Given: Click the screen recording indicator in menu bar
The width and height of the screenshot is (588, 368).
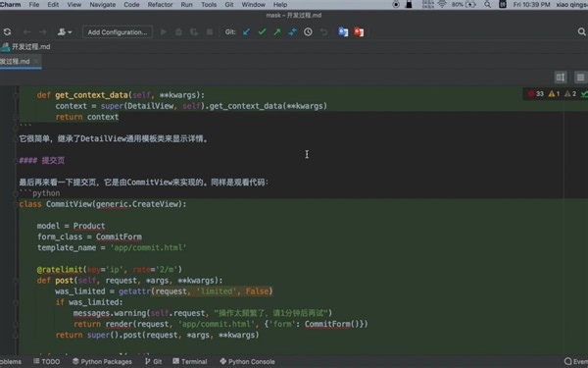Looking at the screenshot, I should [x=396, y=5].
